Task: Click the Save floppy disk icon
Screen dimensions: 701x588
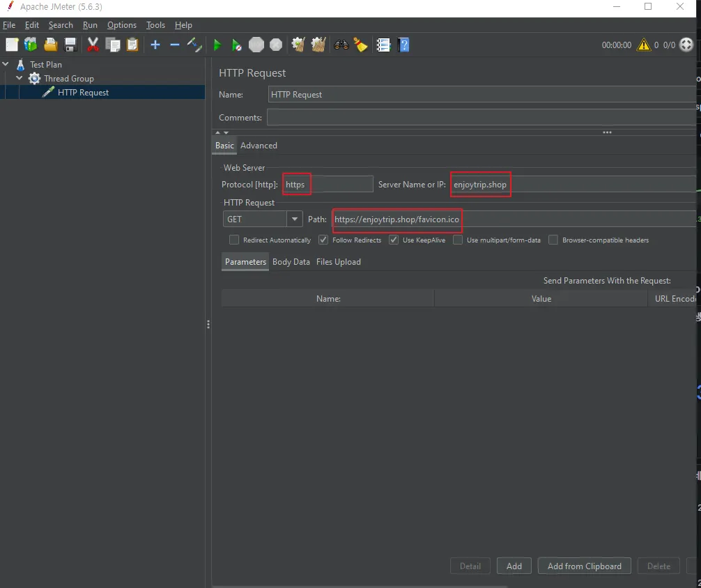Action: [70, 45]
